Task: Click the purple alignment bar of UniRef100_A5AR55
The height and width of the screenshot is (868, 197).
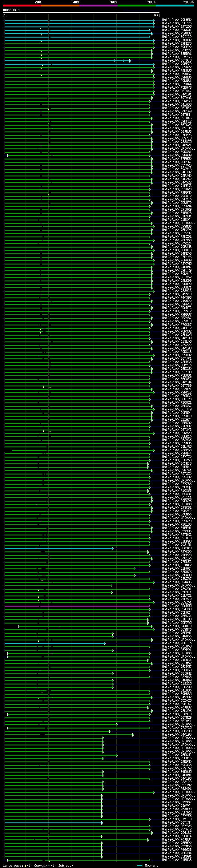Action: [x=78, y=606]
